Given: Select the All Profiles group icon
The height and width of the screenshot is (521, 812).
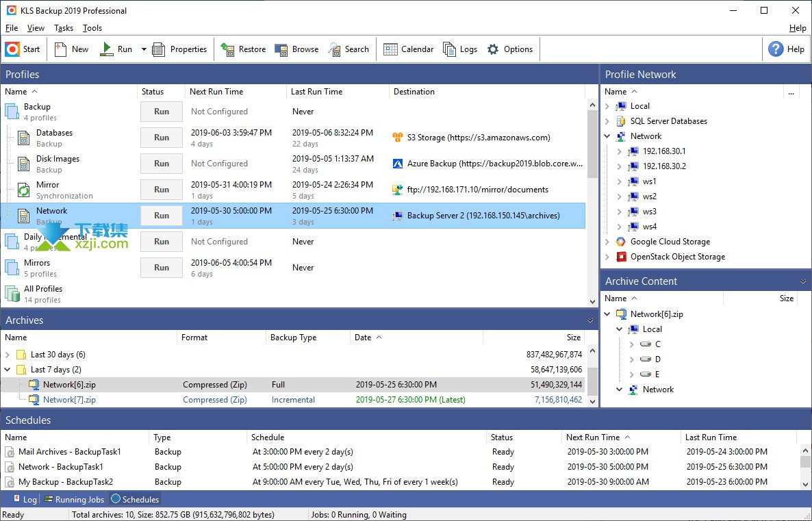Looking at the screenshot, I should tap(12, 294).
